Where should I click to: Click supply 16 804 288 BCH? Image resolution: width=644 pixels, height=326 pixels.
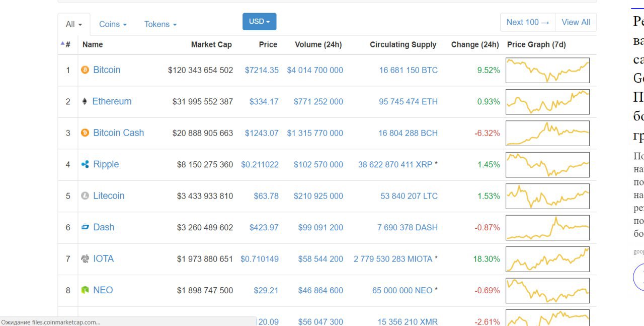(408, 133)
